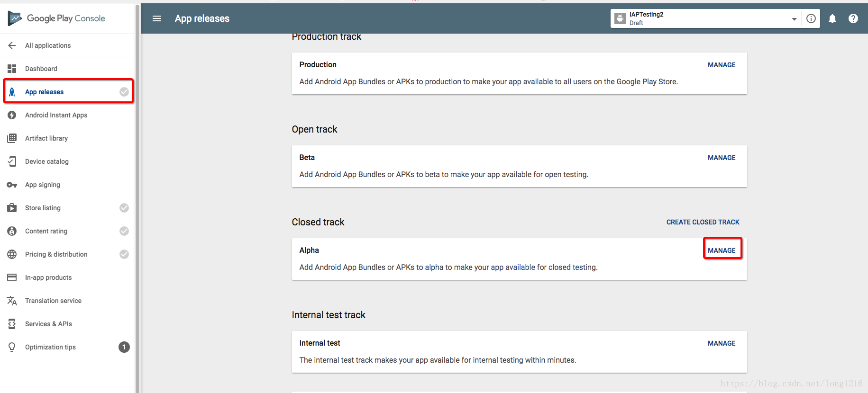The height and width of the screenshot is (393, 868).
Task: Click the Production card title
Action: 318,64
